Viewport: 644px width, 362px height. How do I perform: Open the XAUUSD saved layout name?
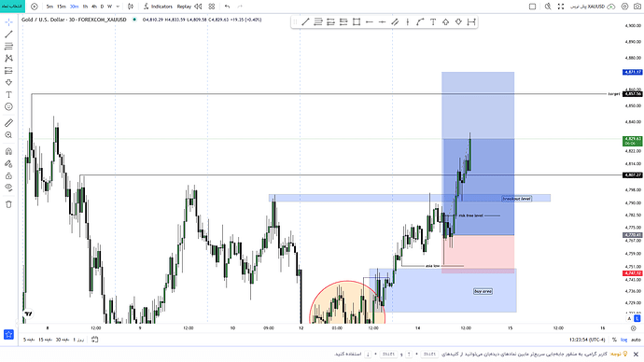pos(589,7)
